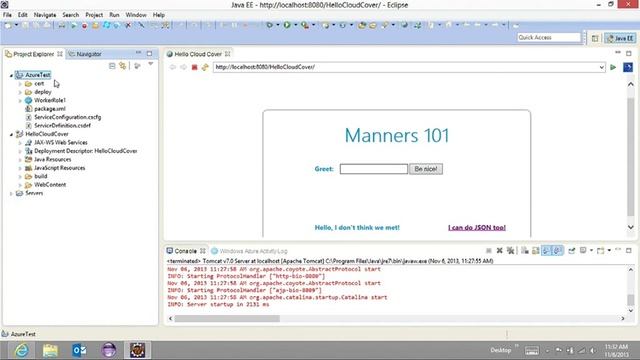This screenshot has width=640, height=360.
Task: Click Remove Launch X icon in Console
Action: [499, 251]
